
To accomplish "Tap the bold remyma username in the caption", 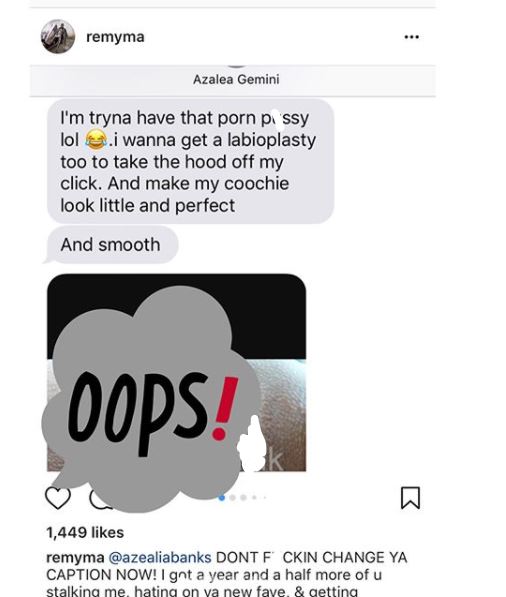I will coord(75,557).
